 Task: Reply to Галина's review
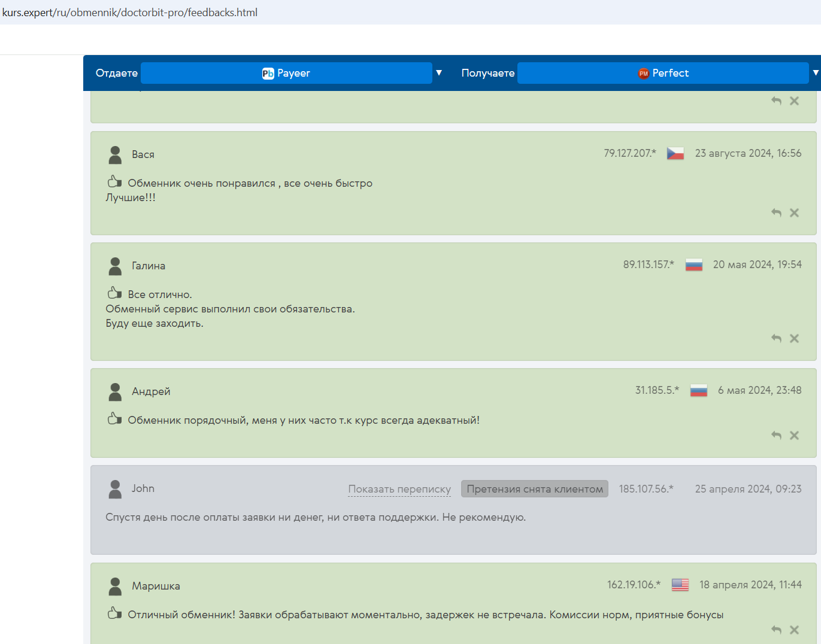coord(776,338)
